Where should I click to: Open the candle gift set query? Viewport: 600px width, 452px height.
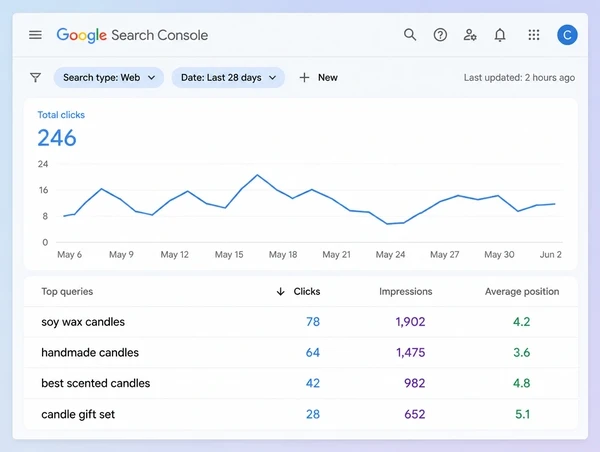tap(78, 414)
